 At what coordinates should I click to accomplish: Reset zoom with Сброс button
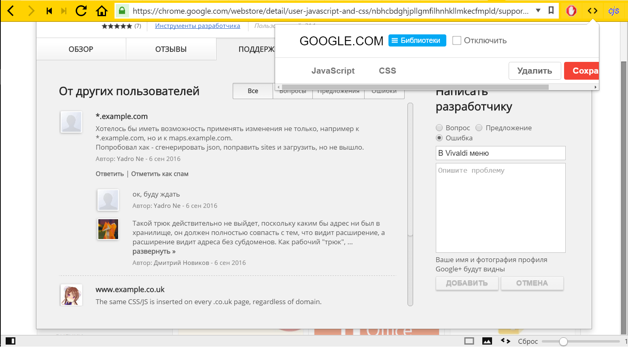click(528, 341)
